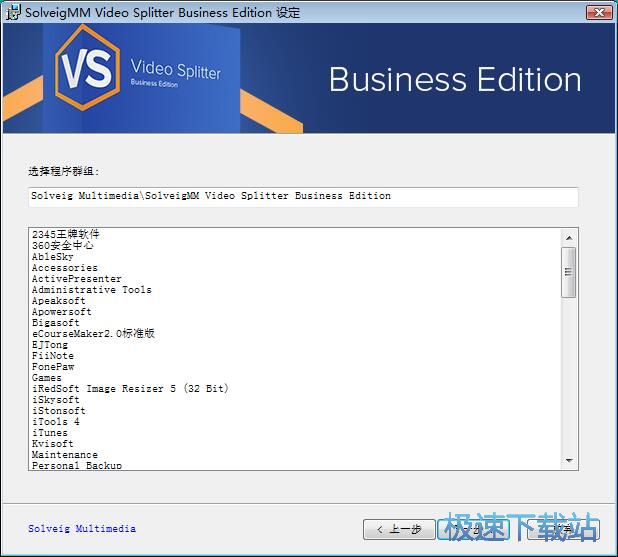Select the Apowersoft group
Image resolution: width=618 pixels, height=557 pixels.
(x=61, y=312)
